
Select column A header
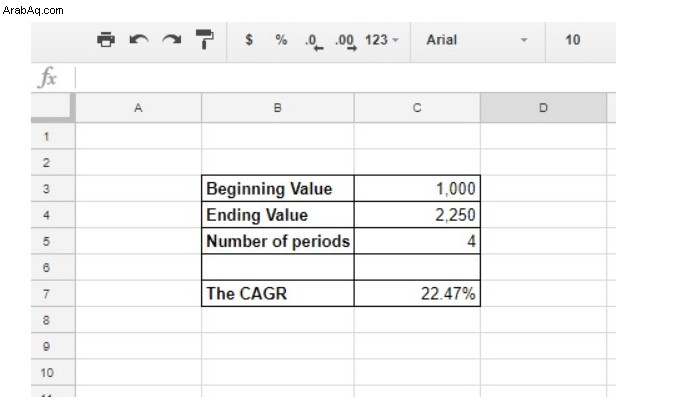pos(138,108)
